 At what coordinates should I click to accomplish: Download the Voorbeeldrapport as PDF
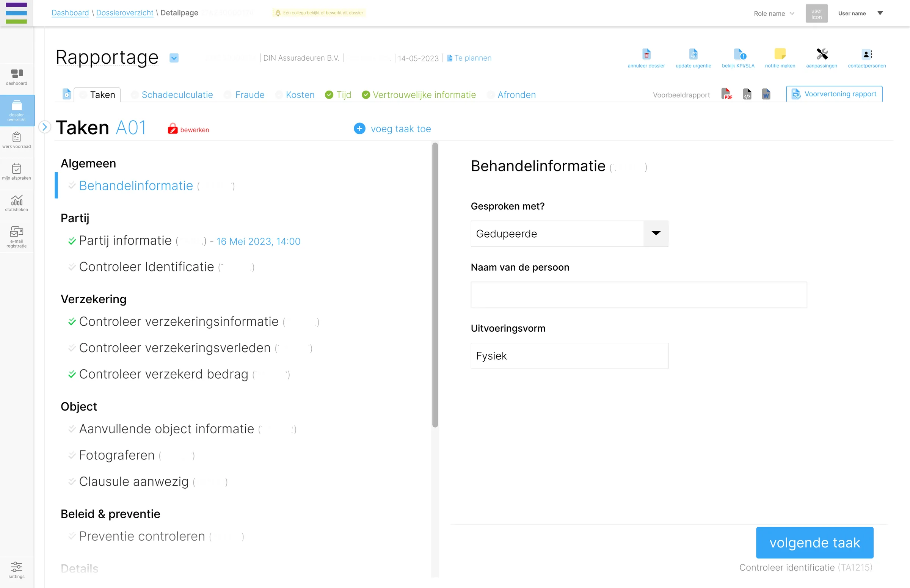pyautogui.click(x=726, y=94)
